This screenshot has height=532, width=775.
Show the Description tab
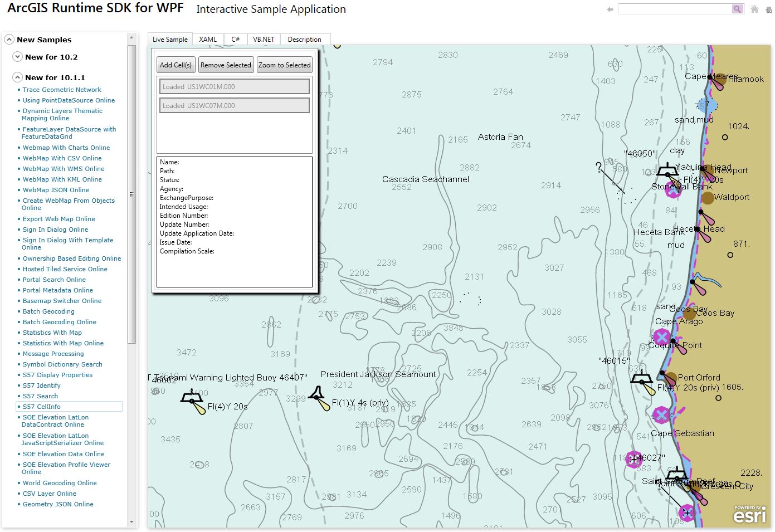pyautogui.click(x=304, y=40)
